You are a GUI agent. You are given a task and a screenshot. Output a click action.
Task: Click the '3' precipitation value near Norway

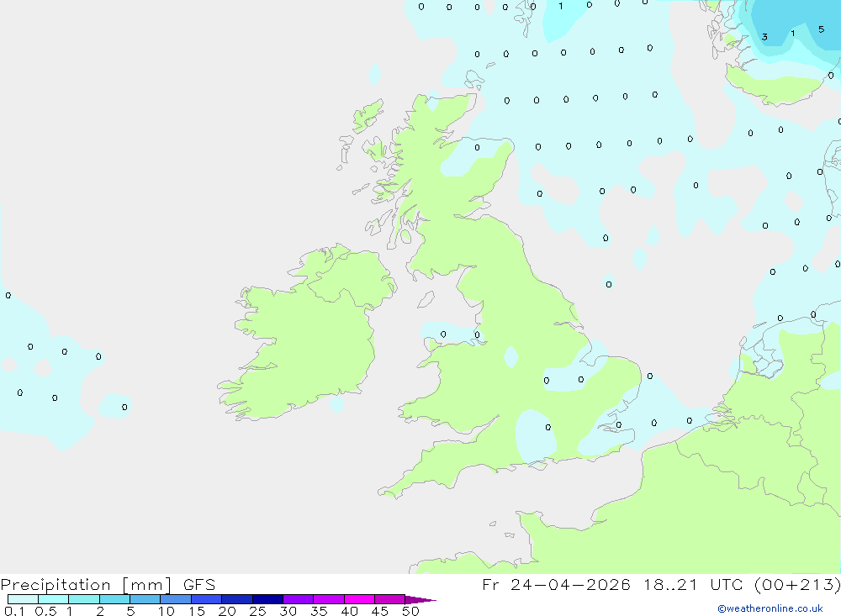coord(764,37)
